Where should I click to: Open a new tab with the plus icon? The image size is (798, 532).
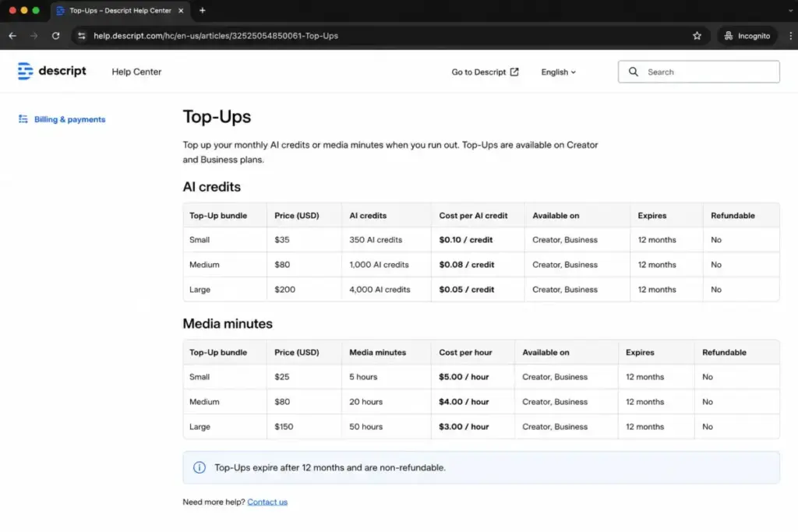tap(202, 10)
